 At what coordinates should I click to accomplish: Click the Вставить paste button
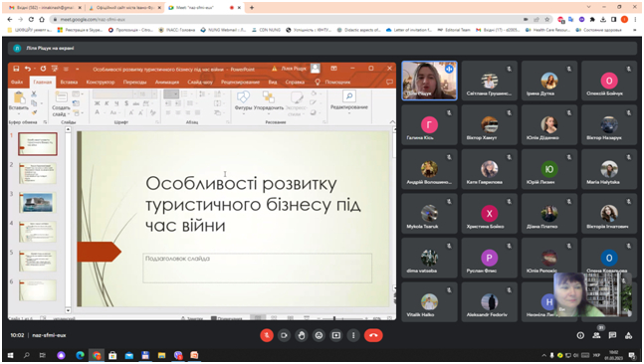(19, 102)
